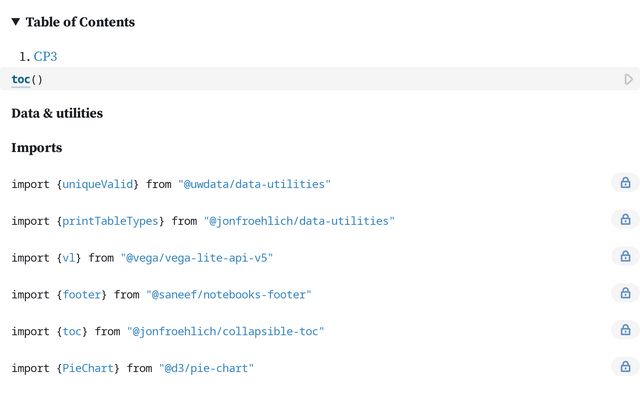
Task: Open the @d3/pie-chart notebook link
Action: [206, 369]
